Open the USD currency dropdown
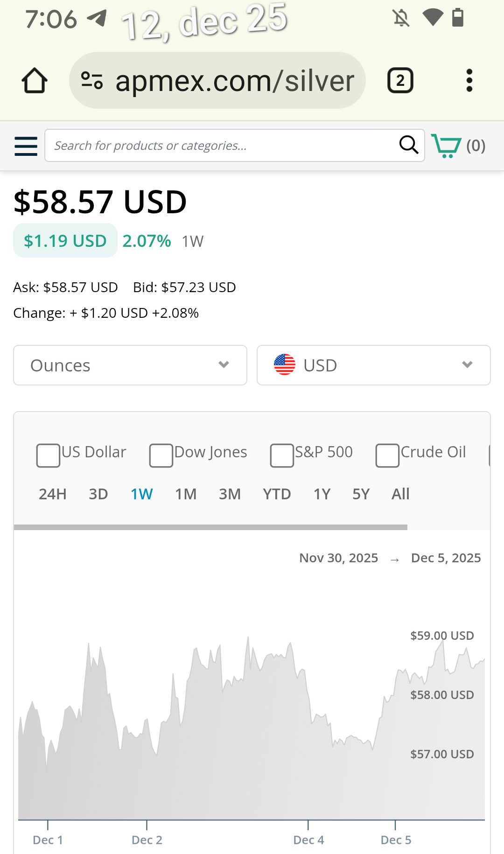 (373, 365)
